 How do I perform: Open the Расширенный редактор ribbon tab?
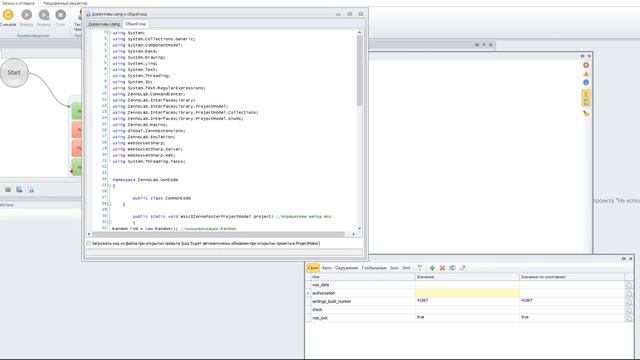pos(65,3)
